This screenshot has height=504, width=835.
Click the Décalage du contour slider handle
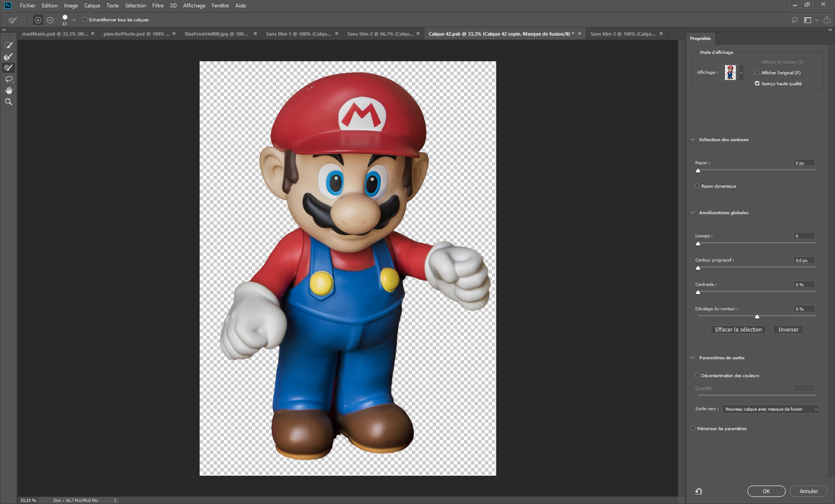[x=757, y=317]
